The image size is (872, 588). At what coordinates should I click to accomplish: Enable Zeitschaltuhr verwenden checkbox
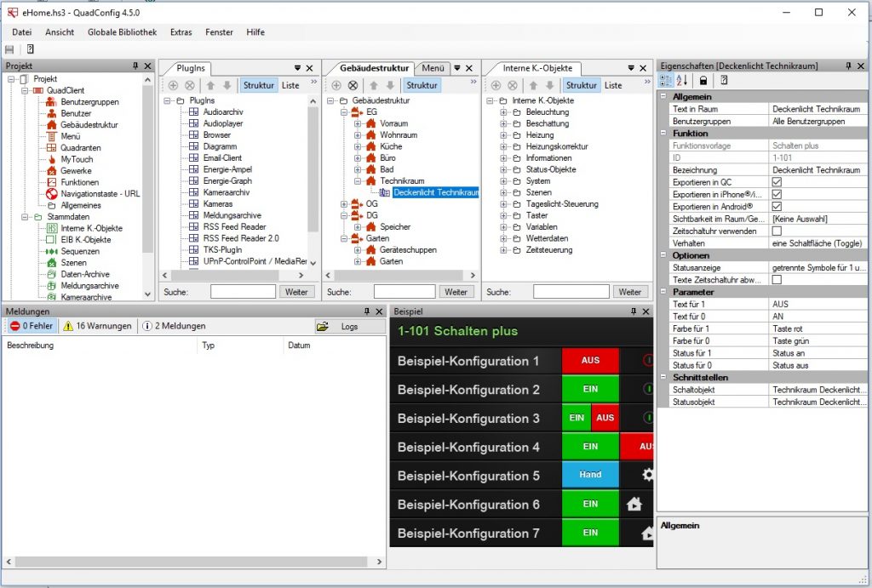tap(777, 231)
